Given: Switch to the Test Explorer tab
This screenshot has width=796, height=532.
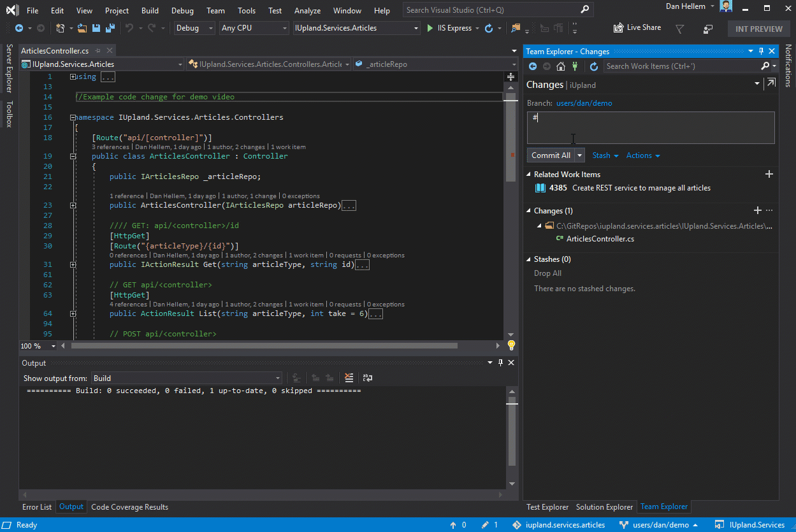Looking at the screenshot, I should pos(547,507).
